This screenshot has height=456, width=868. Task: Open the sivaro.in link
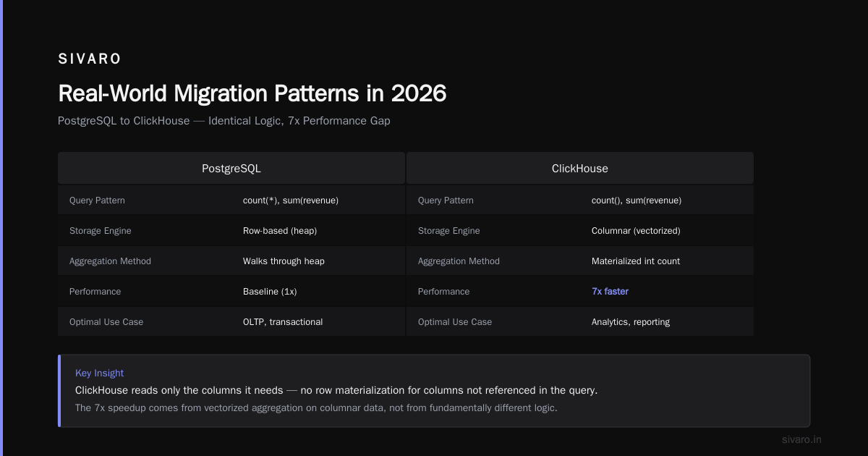pyautogui.click(x=801, y=439)
